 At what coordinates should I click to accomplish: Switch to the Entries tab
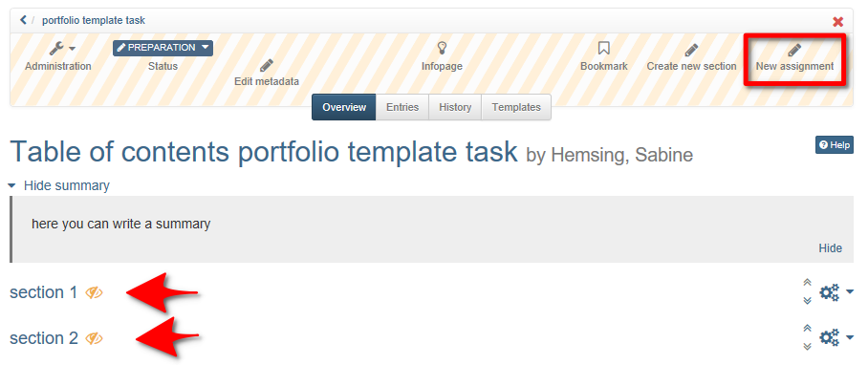(402, 107)
